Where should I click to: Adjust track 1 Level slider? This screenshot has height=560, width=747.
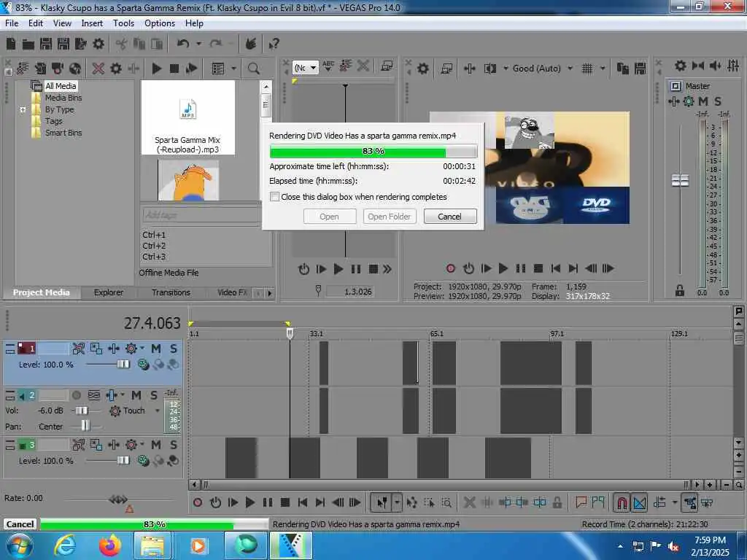[123, 365]
